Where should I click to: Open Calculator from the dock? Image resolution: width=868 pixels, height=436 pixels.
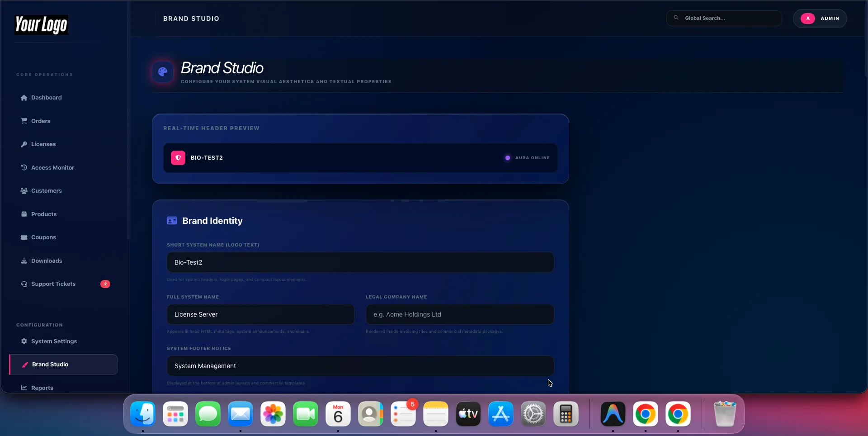tap(566, 414)
